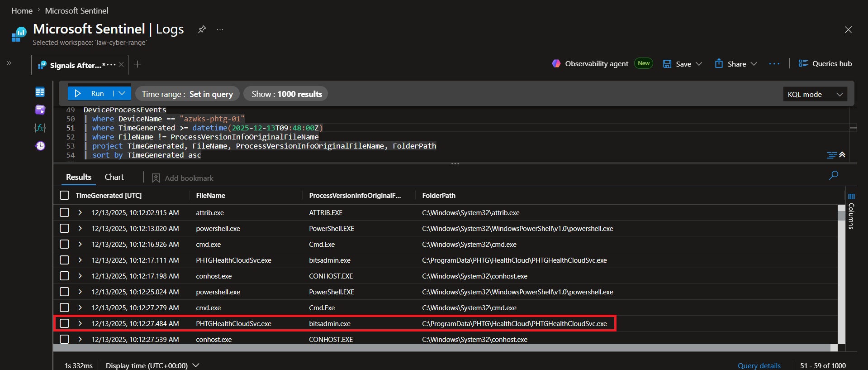The height and width of the screenshot is (370, 868).
Task: Pin the Microsoft Sentinel Logs blade
Action: point(202,29)
